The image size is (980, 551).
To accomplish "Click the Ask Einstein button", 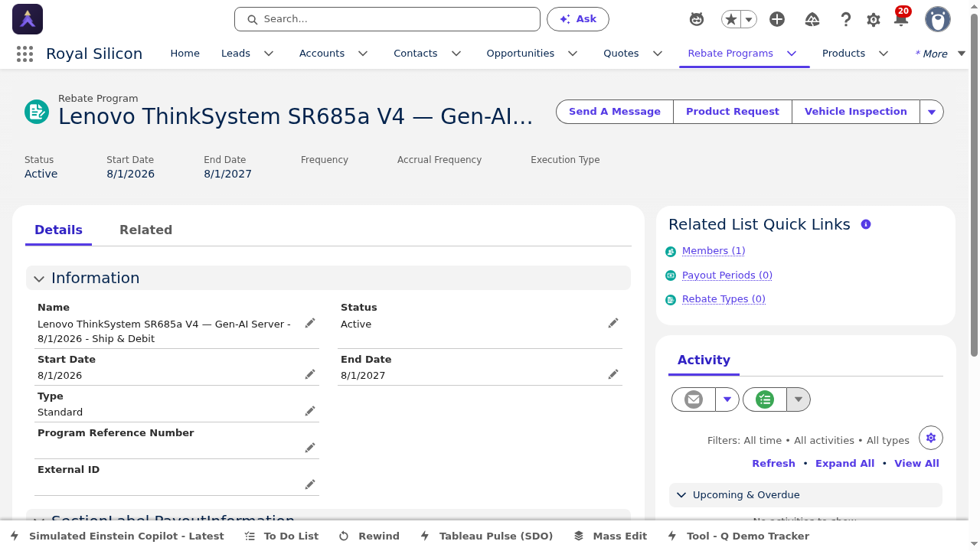I will point(578,19).
